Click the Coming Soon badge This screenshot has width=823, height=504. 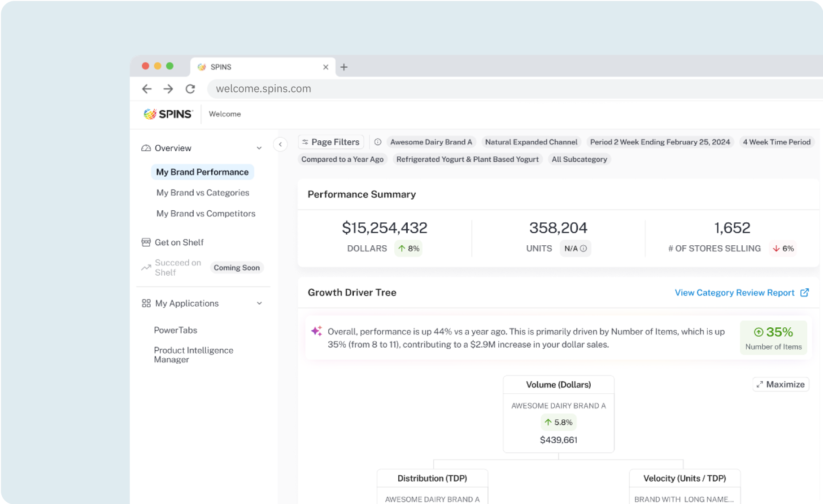(x=237, y=268)
